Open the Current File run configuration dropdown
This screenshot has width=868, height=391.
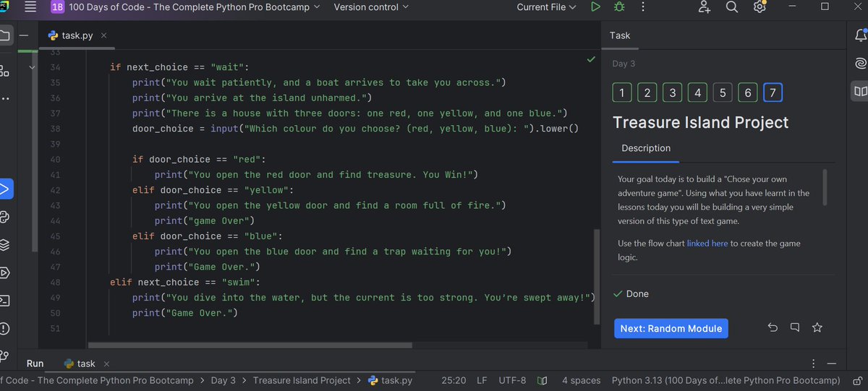pos(546,7)
